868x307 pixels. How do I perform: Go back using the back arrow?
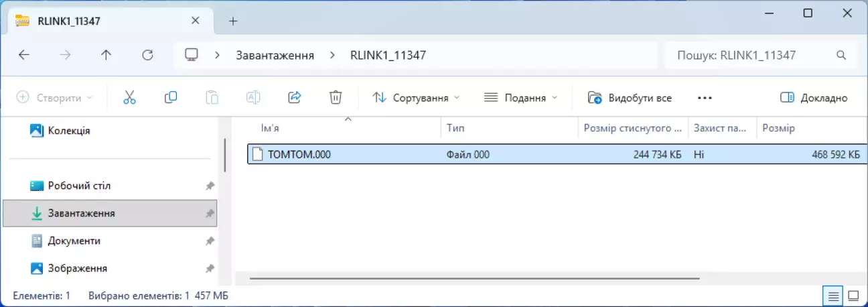pyautogui.click(x=24, y=56)
